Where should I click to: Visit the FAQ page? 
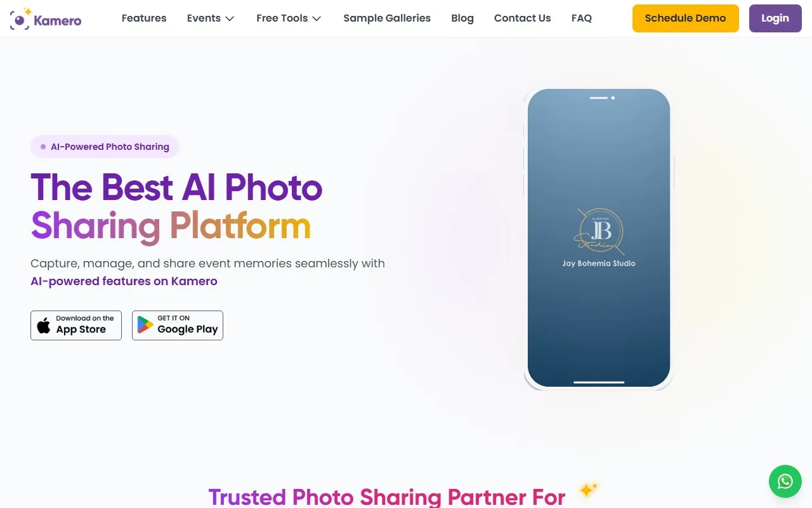[x=582, y=18]
